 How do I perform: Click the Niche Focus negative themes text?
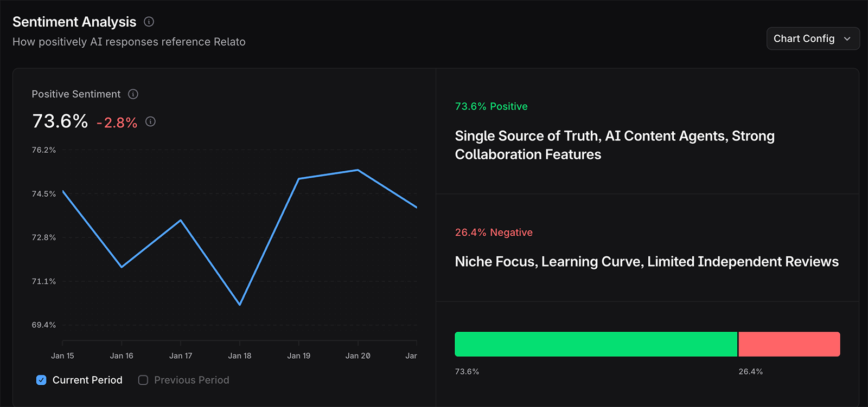pyautogui.click(x=647, y=261)
